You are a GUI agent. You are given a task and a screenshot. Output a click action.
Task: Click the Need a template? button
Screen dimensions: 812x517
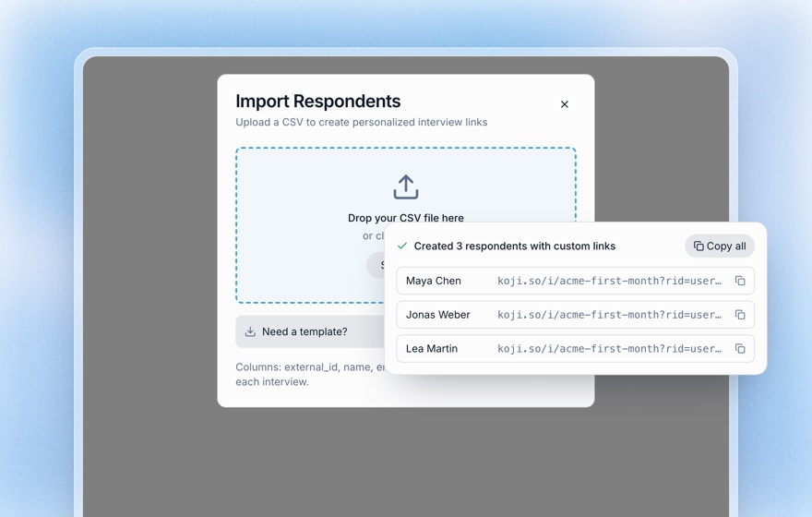click(x=311, y=331)
